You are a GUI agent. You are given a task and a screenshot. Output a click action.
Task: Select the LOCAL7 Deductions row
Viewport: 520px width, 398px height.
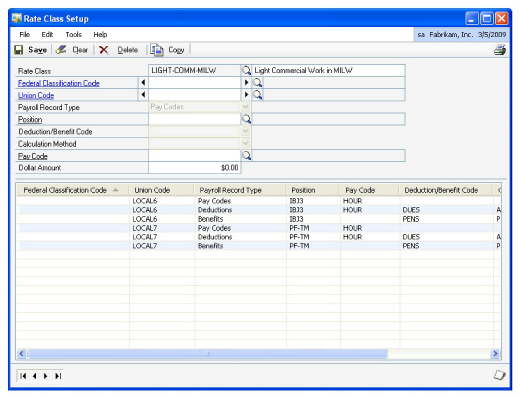click(259, 237)
